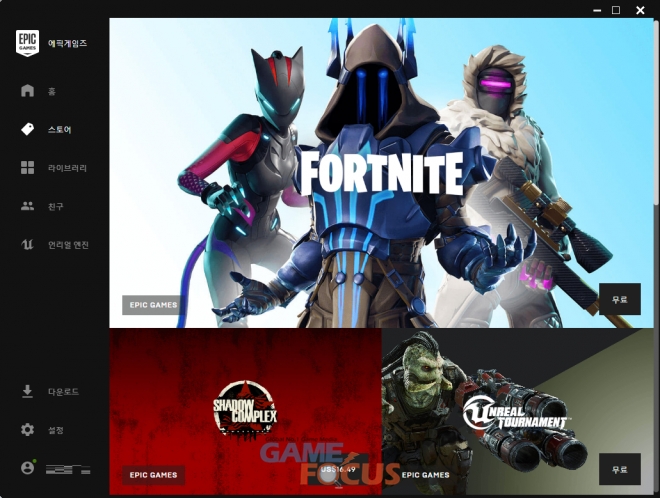The image size is (660, 498).
Task: Click EPIC GAMES tag on Shadow Complex
Action: [x=153, y=475]
